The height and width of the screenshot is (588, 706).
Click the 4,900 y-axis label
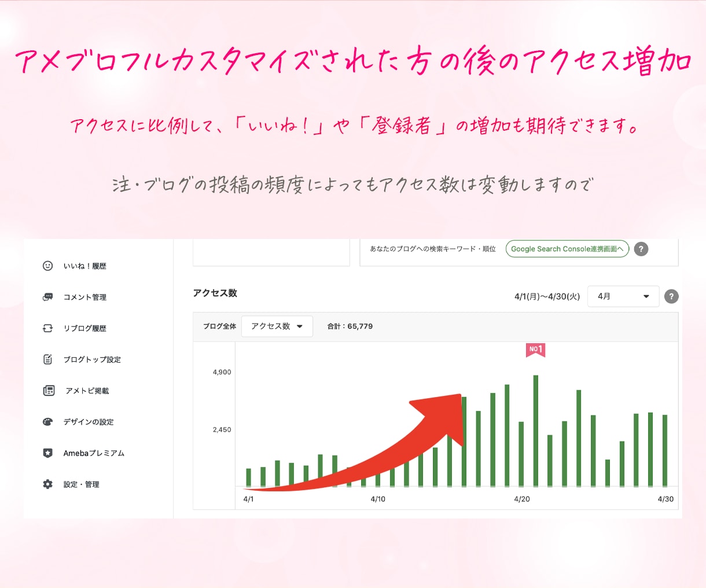click(x=222, y=372)
